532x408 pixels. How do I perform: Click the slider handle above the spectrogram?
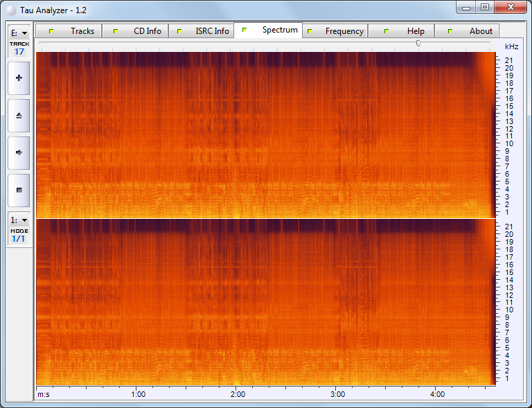pyautogui.click(x=418, y=43)
